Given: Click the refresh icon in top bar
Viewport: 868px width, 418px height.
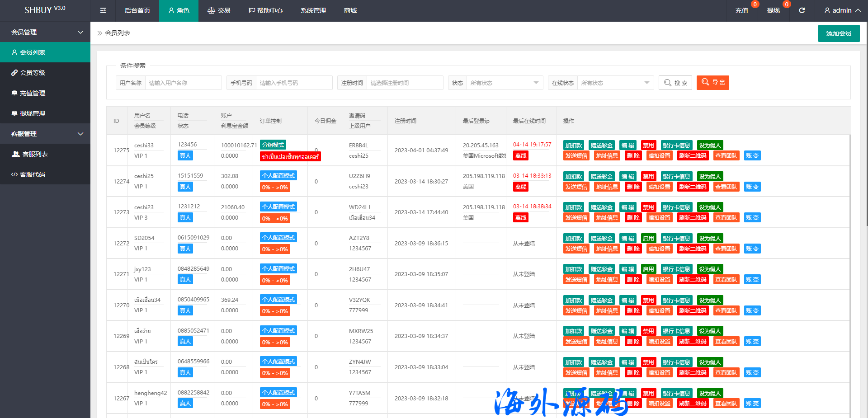Looking at the screenshot, I should coord(802,10).
